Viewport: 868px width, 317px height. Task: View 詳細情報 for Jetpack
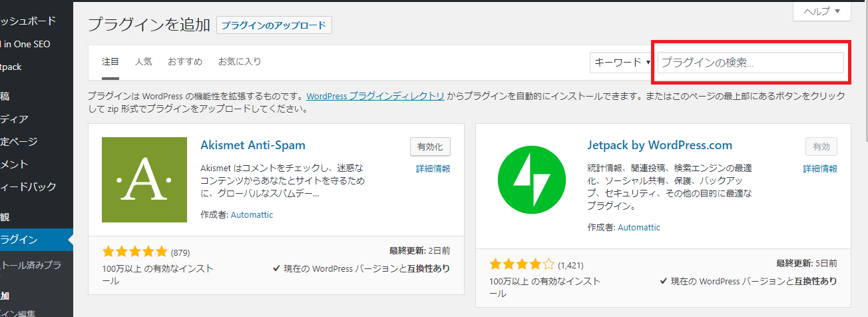(820, 168)
